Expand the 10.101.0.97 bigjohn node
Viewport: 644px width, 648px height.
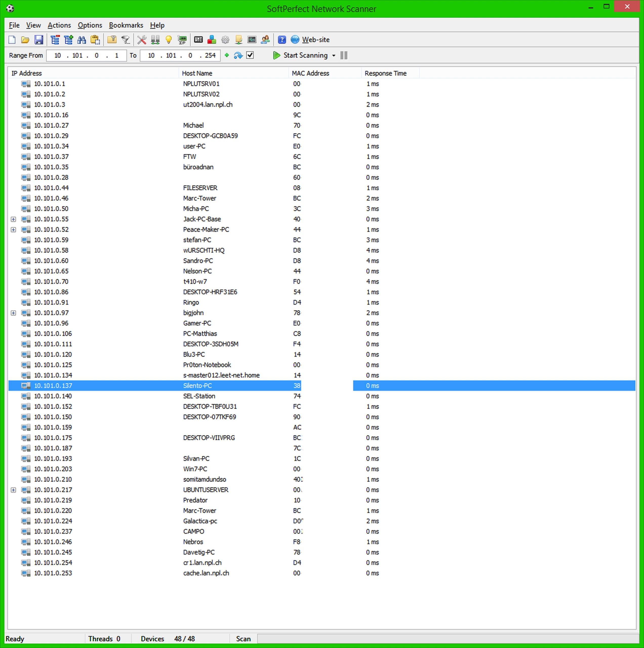click(x=13, y=313)
